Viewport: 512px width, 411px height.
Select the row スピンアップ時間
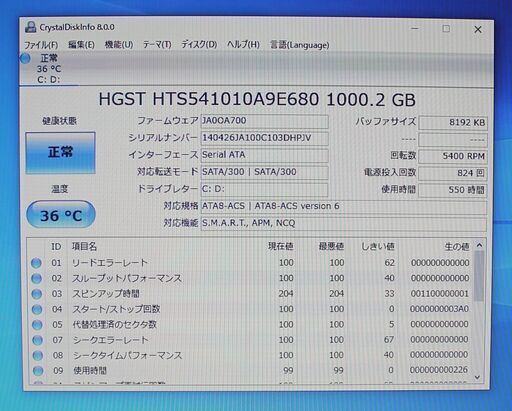click(251, 294)
